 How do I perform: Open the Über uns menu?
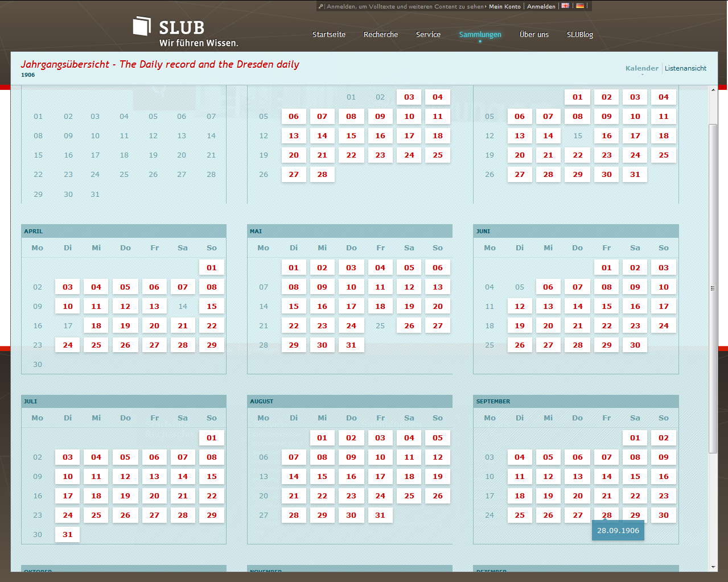click(x=534, y=35)
